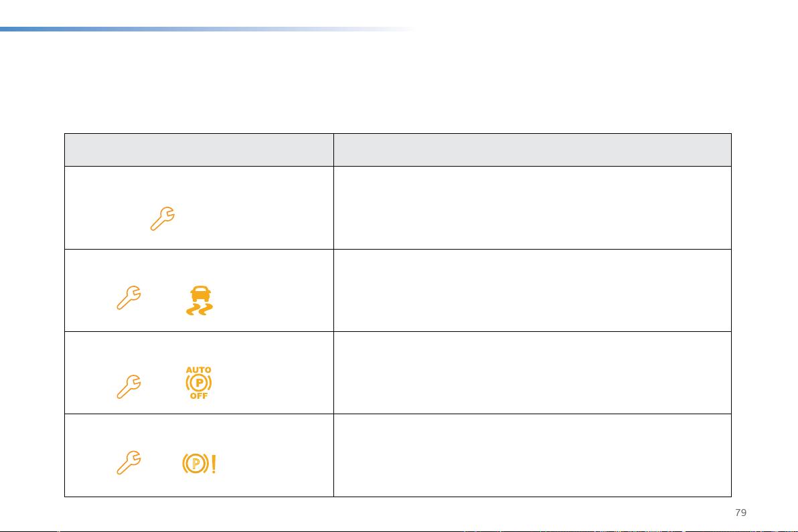
Task: Click description cell in skidding car row
Action: coord(532,290)
